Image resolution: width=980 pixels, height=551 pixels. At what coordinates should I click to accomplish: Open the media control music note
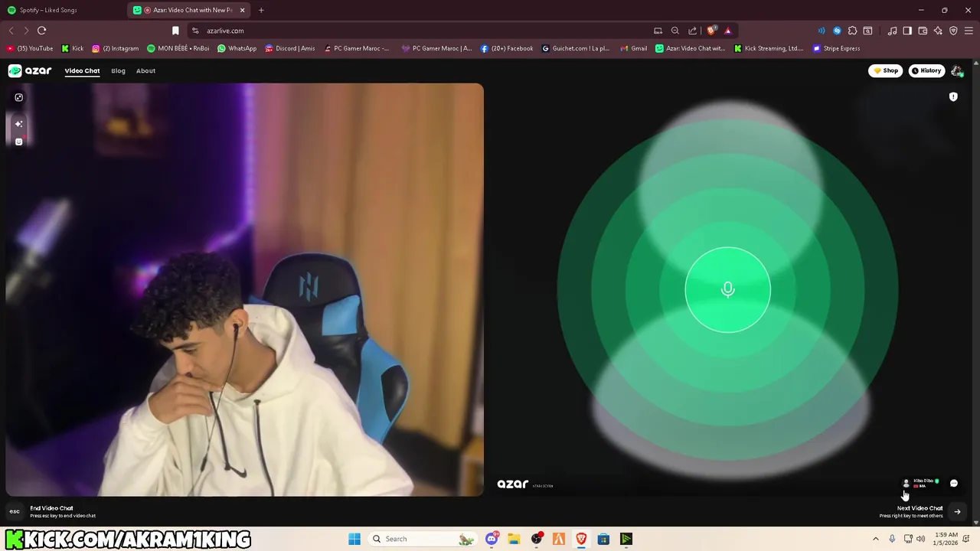(892, 31)
